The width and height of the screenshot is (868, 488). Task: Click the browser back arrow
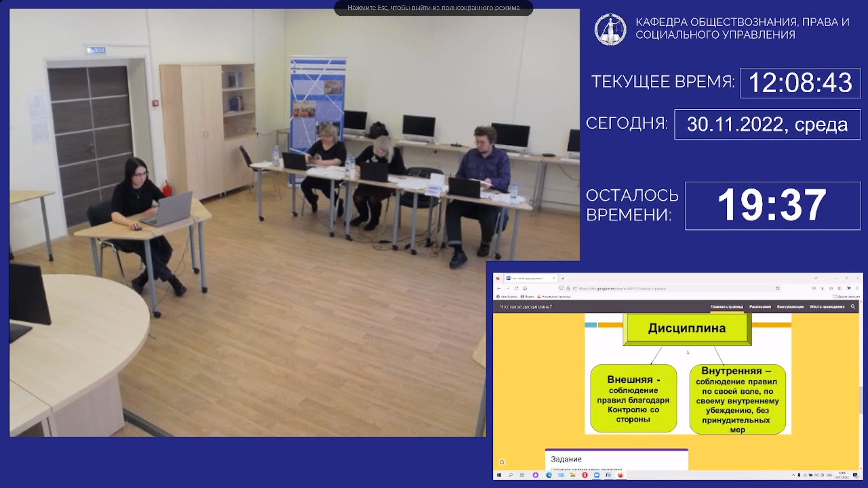pyautogui.click(x=499, y=288)
